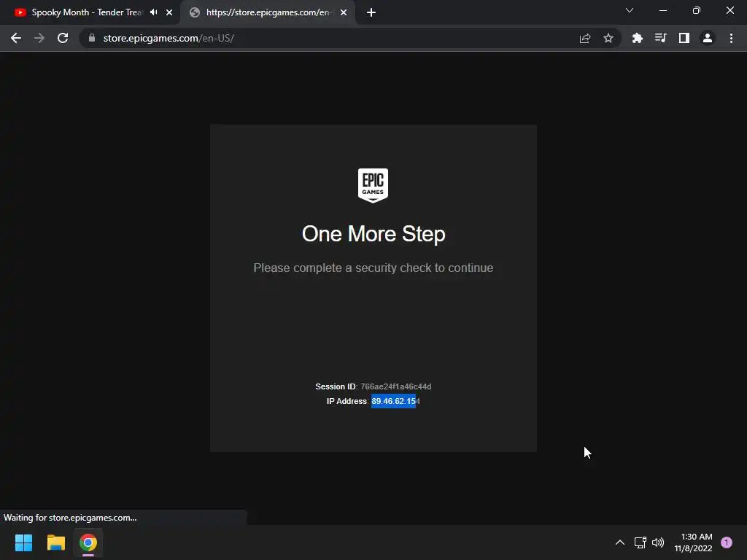Minimize the Chrome window
Screen dimensions: 747x560
click(662, 10)
